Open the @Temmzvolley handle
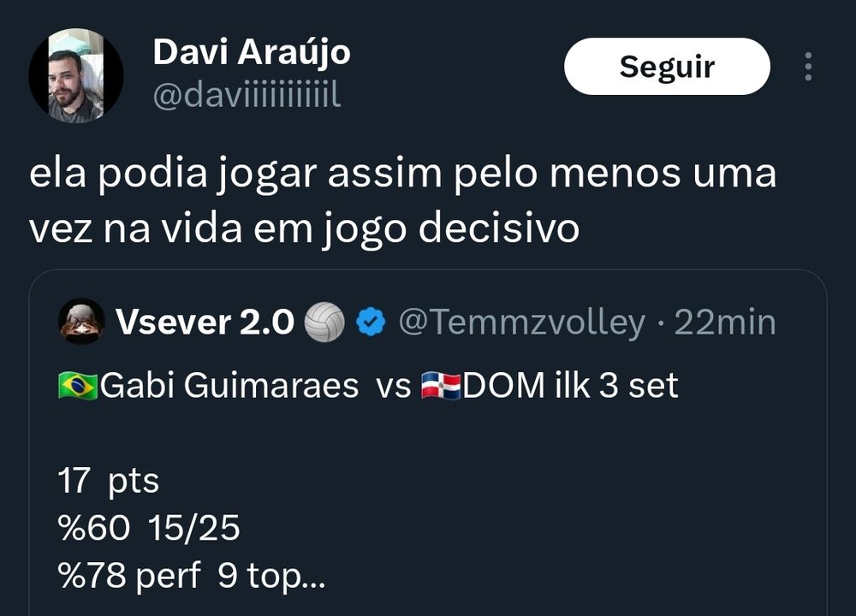 coord(522,322)
